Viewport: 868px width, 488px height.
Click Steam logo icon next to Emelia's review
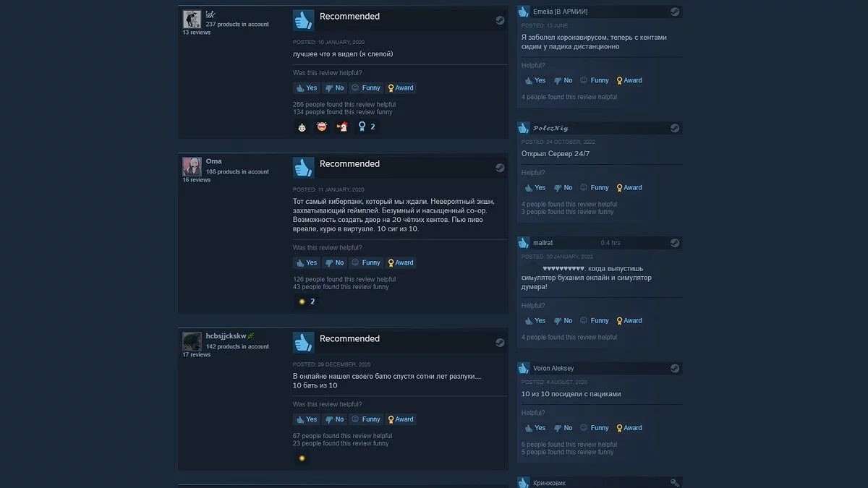pyautogui.click(x=675, y=12)
